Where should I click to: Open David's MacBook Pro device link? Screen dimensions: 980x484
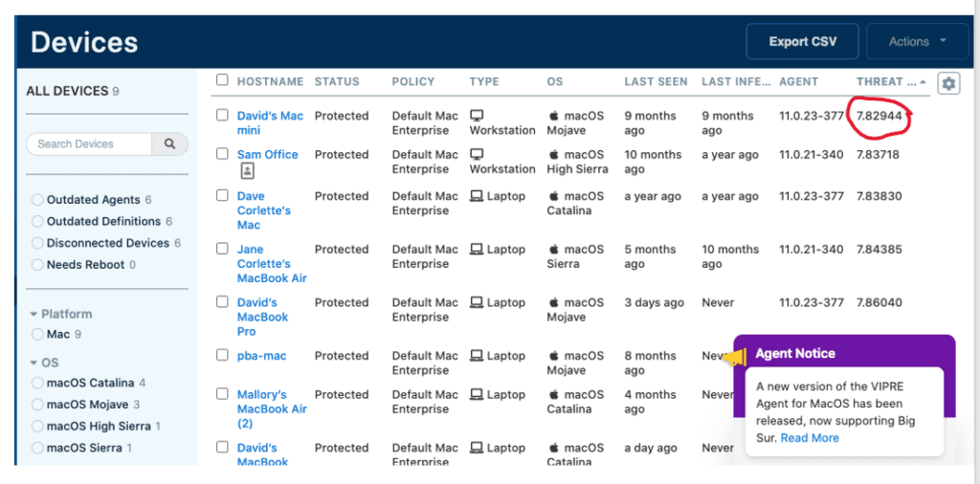point(262,317)
